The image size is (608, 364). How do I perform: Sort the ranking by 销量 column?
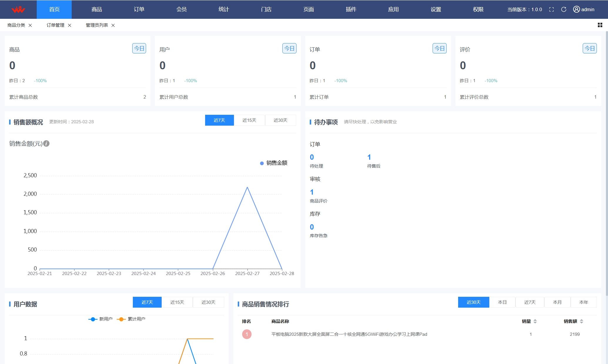pos(535,321)
